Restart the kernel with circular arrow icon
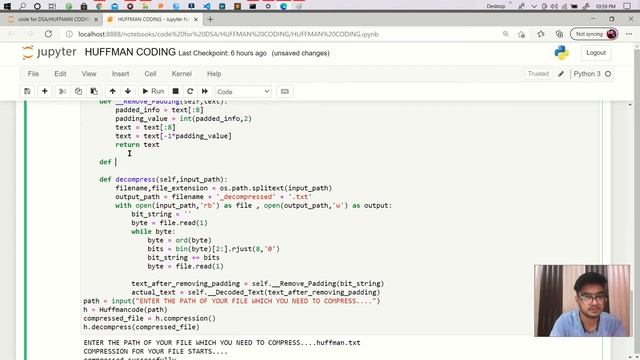 [190, 91]
